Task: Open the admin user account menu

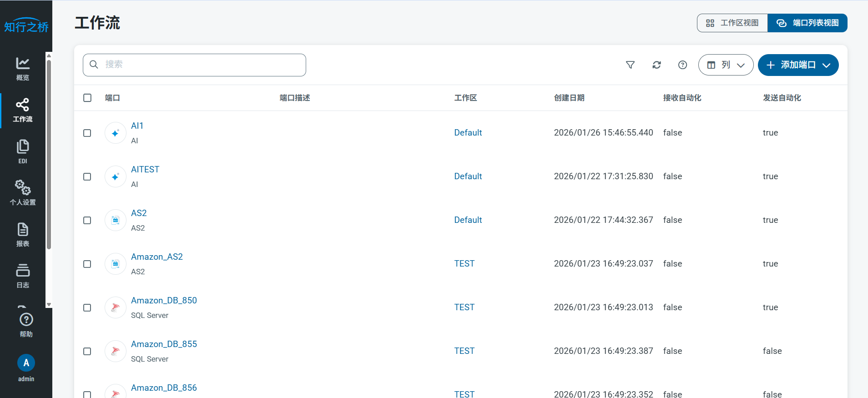Action: click(26, 368)
